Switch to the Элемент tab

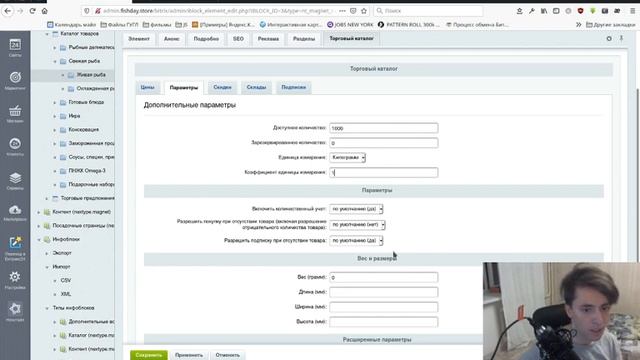coord(139,39)
